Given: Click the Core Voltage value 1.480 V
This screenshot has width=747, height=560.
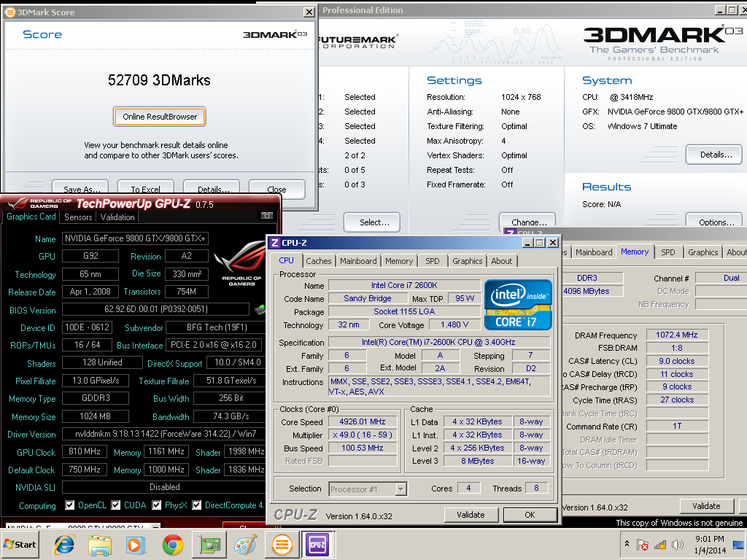Looking at the screenshot, I should tap(454, 324).
